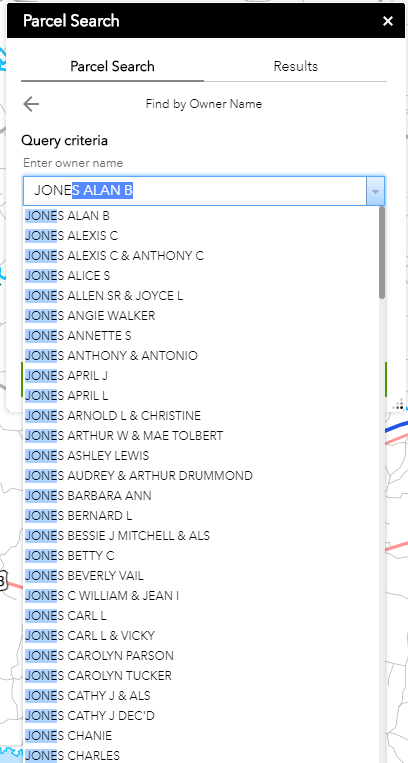Choose JONES ARTHUR W & MAE TOLBERT

201,436
